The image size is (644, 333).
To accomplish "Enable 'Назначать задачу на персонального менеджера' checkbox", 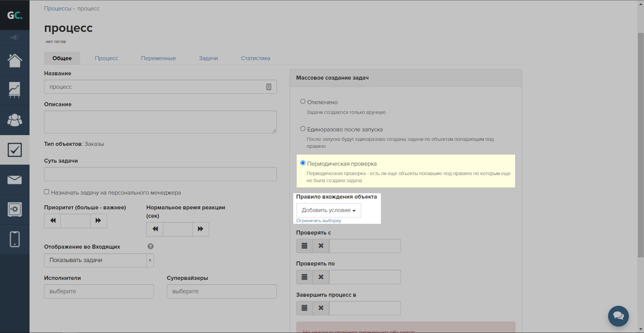I will (47, 192).
